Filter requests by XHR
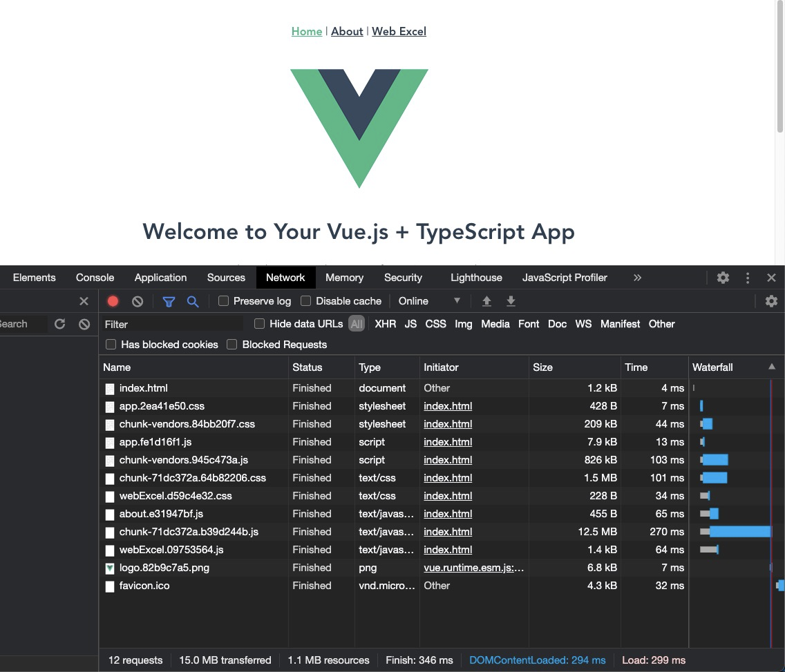 click(386, 324)
